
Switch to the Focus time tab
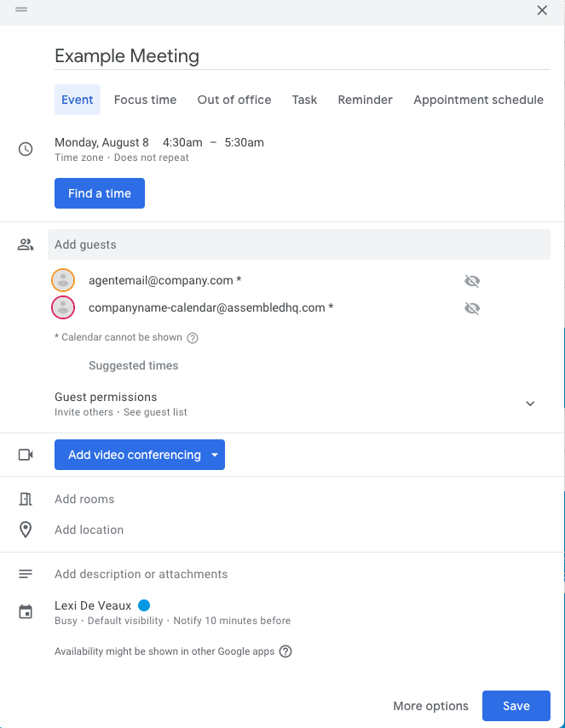145,100
